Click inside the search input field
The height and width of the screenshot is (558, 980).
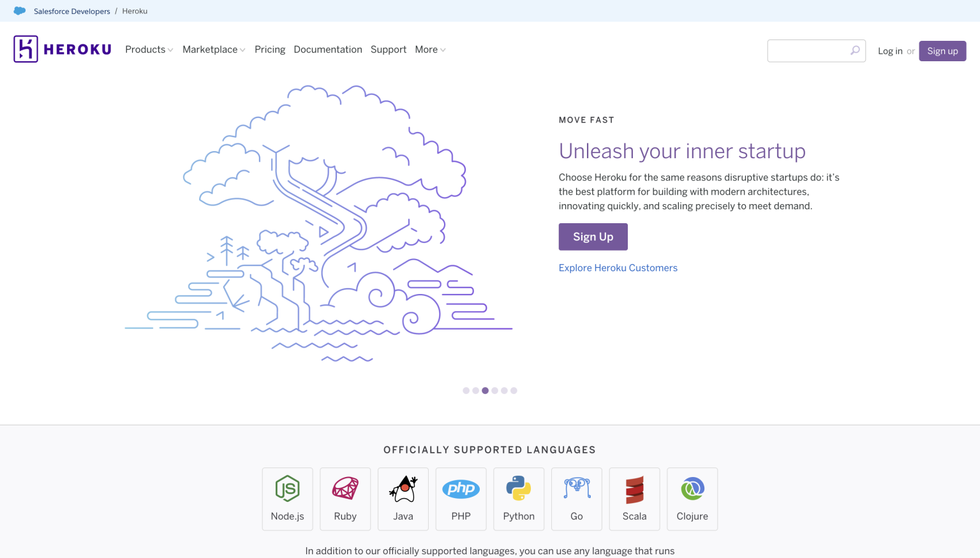tap(807, 50)
